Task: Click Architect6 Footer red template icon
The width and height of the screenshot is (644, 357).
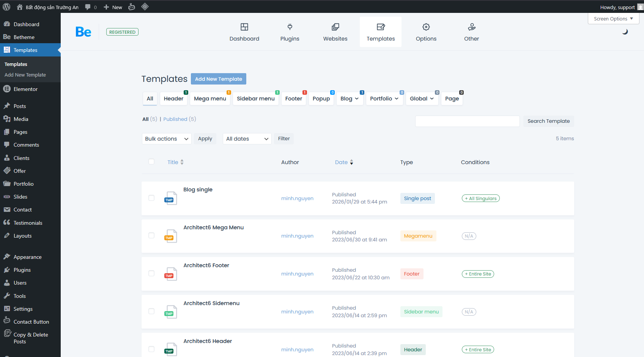Action: pos(170,274)
